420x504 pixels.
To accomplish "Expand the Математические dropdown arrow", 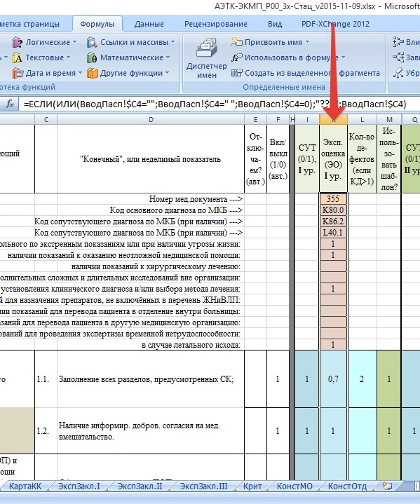I will (x=168, y=57).
